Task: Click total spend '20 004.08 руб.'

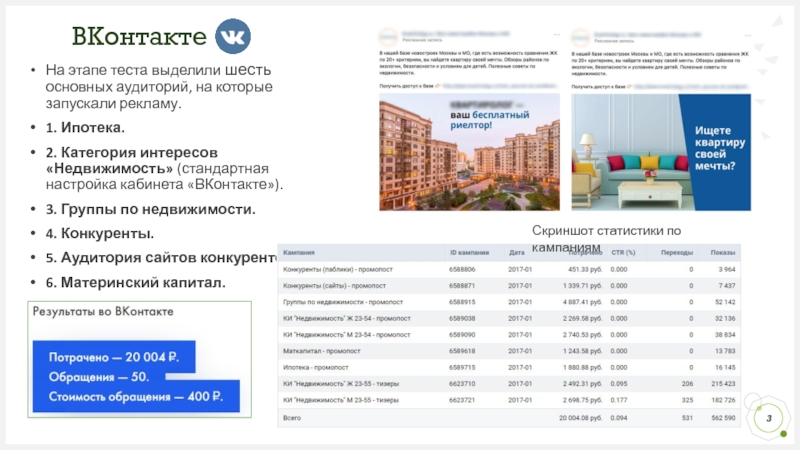Action: tap(580, 418)
